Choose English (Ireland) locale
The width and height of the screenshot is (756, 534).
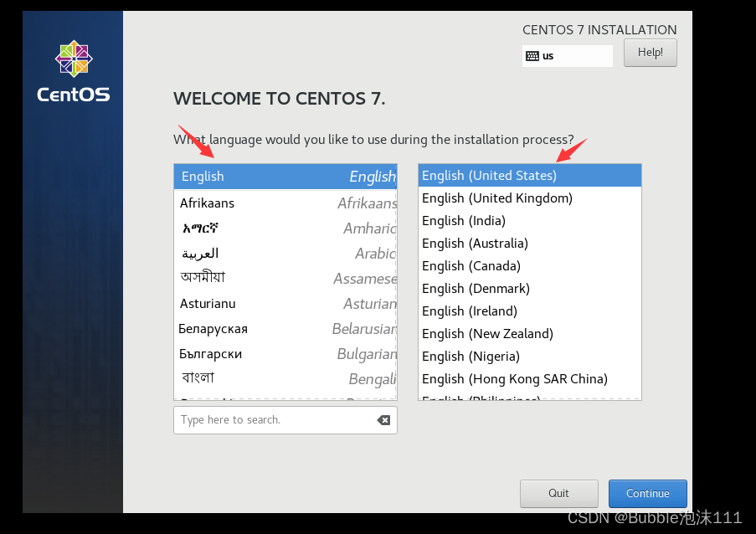tap(530, 311)
